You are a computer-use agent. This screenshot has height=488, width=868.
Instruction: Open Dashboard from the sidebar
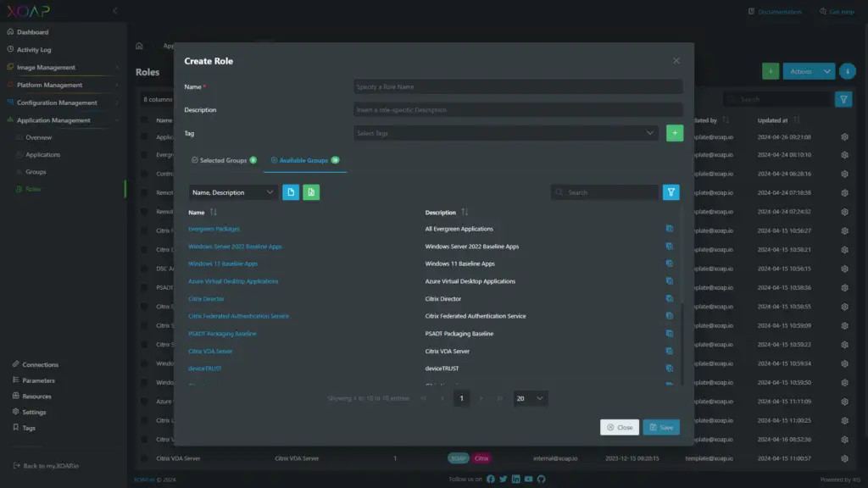click(33, 32)
